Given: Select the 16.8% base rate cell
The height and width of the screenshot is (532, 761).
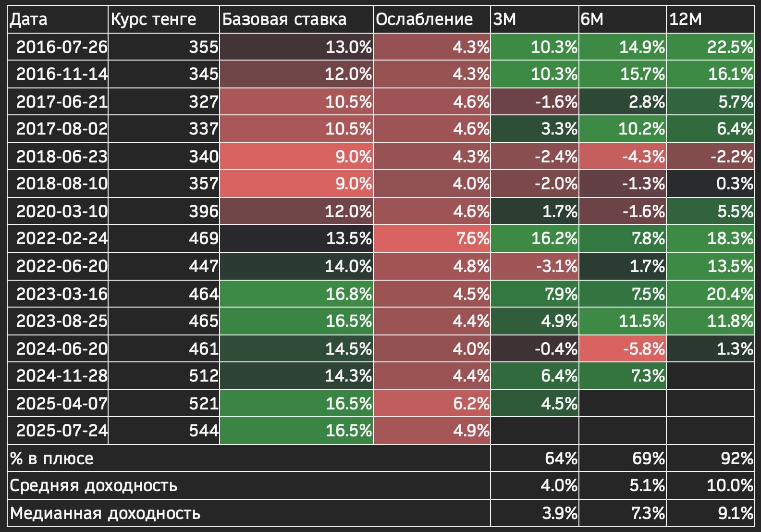Looking at the screenshot, I should [x=296, y=294].
